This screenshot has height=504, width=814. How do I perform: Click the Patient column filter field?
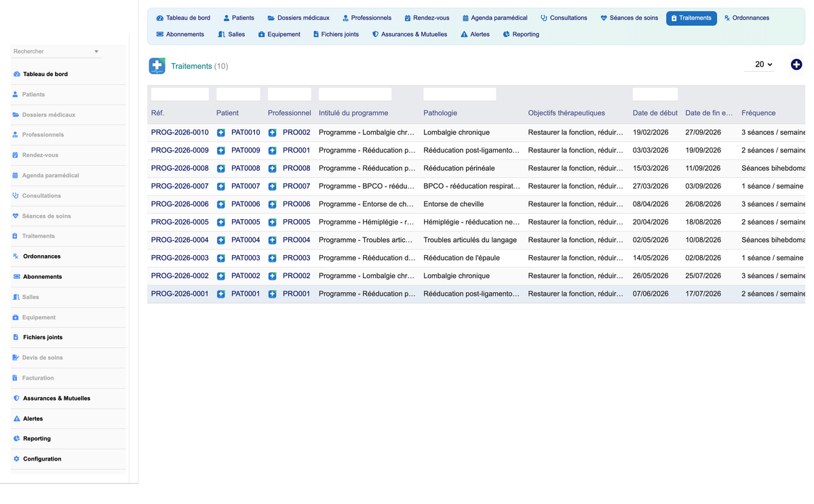coord(238,94)
